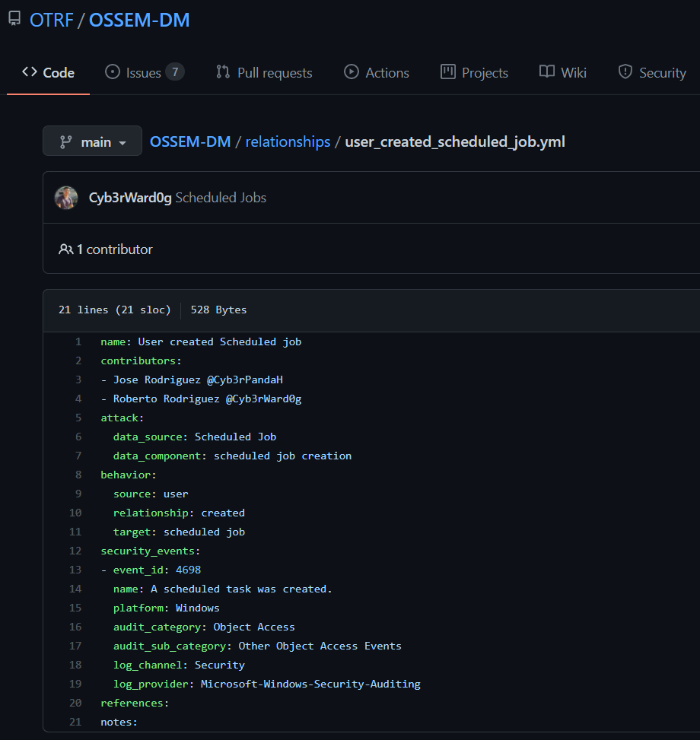This screenshot has height=740, width=700.
Task: Click the Pull requests merge icon
Action: [x=223, y=71]
